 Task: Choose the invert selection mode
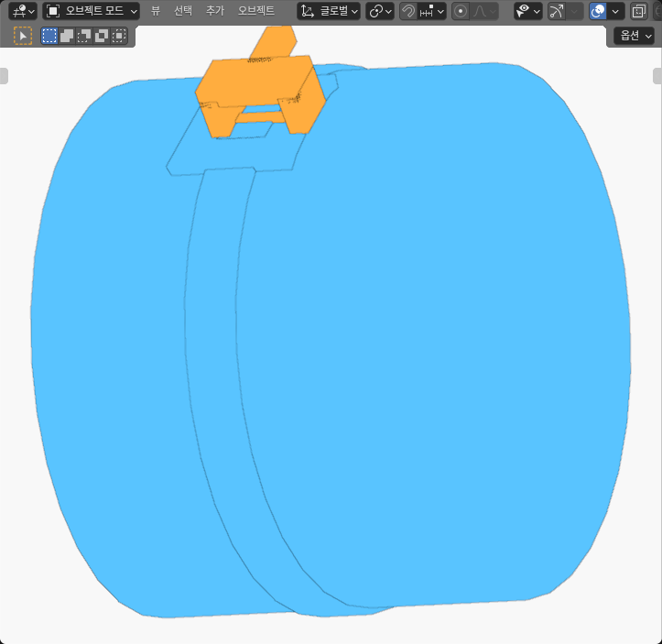pos(102,36)
